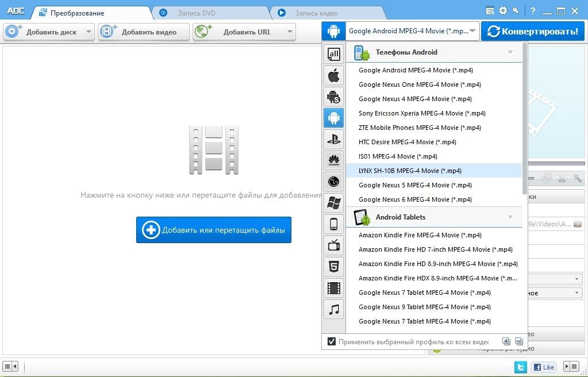This screenshot has width=588, height=377.
Task: Select Amazon Kindle Fire MPEG-4 Movie profile
Action: click(x=434, y=235)
